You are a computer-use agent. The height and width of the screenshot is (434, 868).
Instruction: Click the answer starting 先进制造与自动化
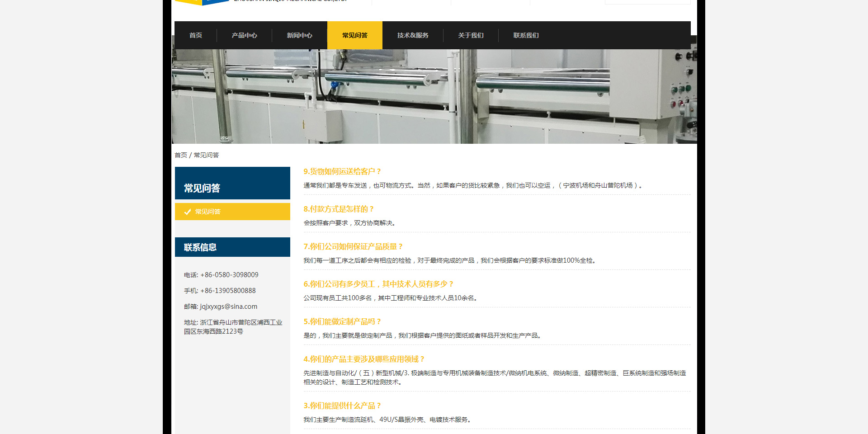[x=495, y=377]
